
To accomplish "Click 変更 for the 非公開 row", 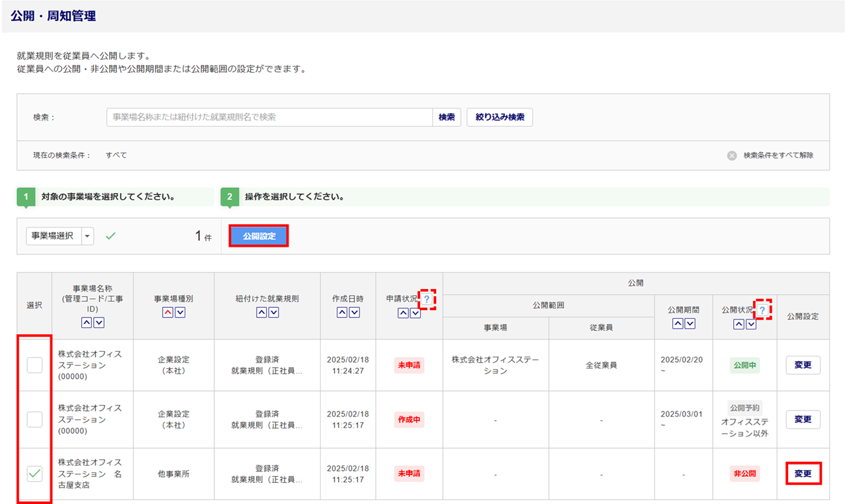I will (803, 474).
